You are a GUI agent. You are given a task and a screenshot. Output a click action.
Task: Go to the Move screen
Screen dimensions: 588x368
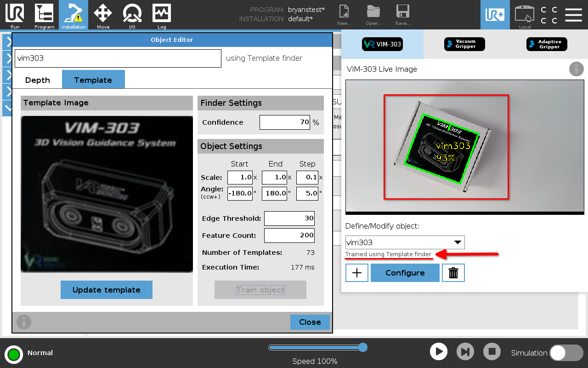pos(103,15)
